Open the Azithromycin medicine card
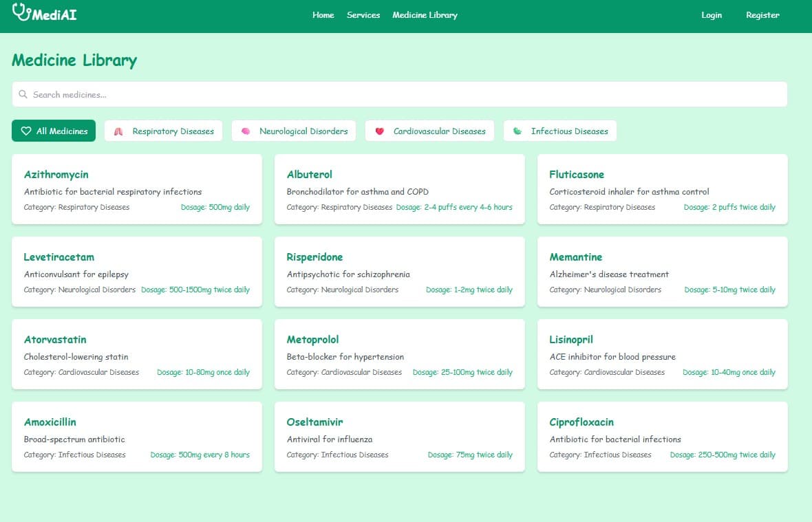This screenshot has height=522, width=812. 136,189
